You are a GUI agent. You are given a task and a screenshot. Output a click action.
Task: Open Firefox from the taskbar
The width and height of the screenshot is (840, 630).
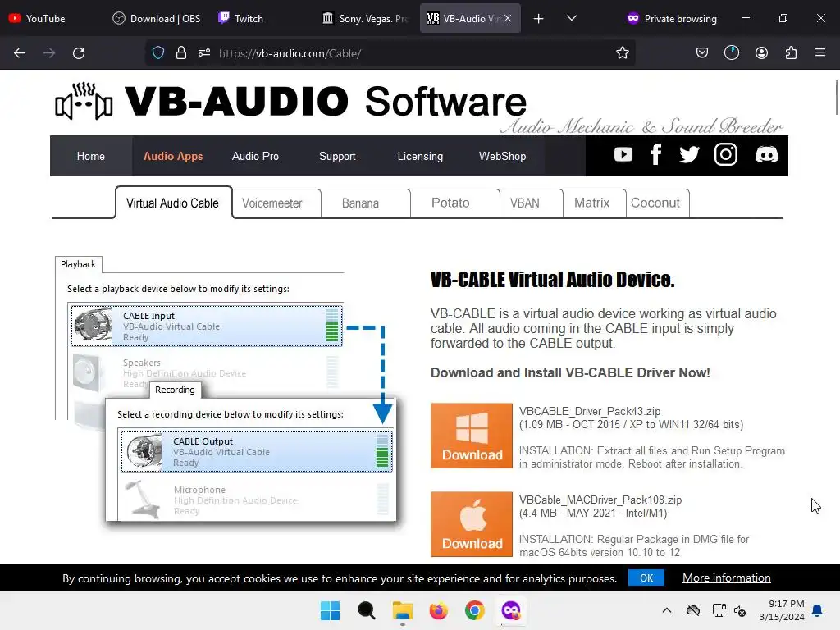tap(438, 610)
